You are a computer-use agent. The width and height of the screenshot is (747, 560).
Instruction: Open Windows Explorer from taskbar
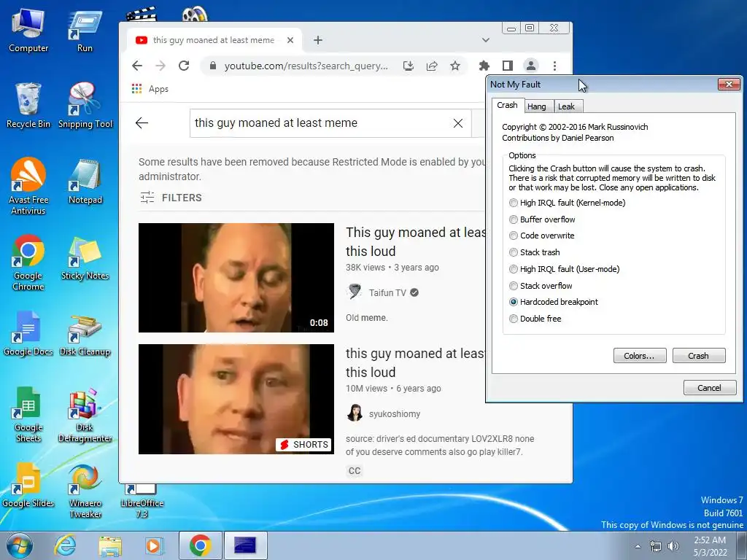point(110,545)
